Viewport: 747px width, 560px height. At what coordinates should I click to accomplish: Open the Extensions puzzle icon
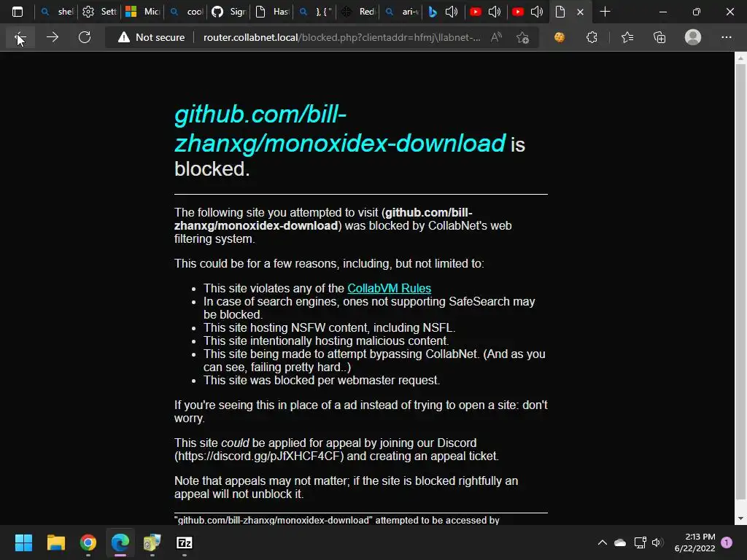click(x=592, y=37)
